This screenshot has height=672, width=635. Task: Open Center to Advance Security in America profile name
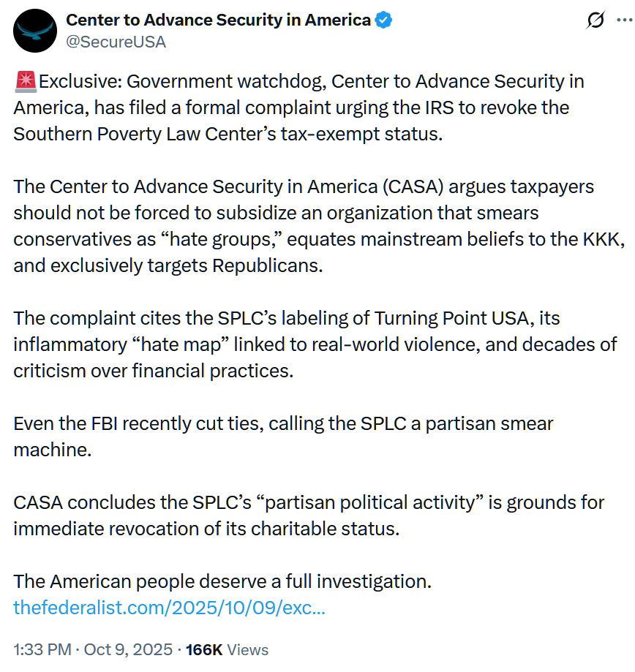[218, 20]
